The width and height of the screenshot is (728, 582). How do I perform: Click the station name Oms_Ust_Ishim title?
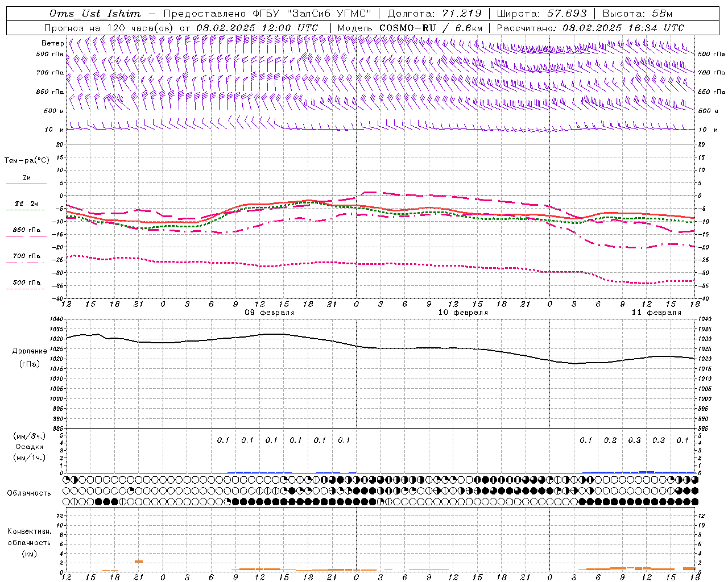pyautogui.click(x=95, y=14)
